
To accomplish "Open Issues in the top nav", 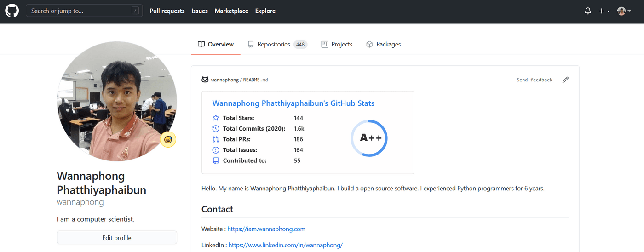I will [x=200, y=11].
